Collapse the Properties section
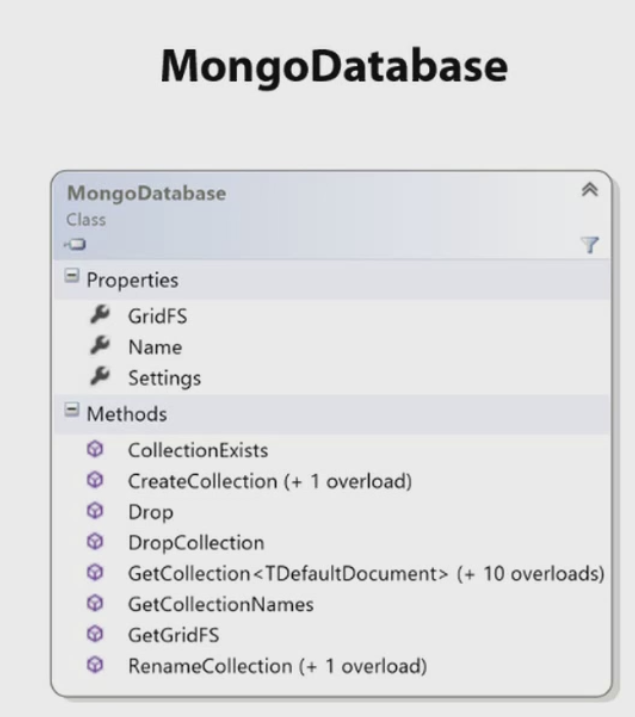This screenshot has width=635, height=717. (x=71, y=275)
